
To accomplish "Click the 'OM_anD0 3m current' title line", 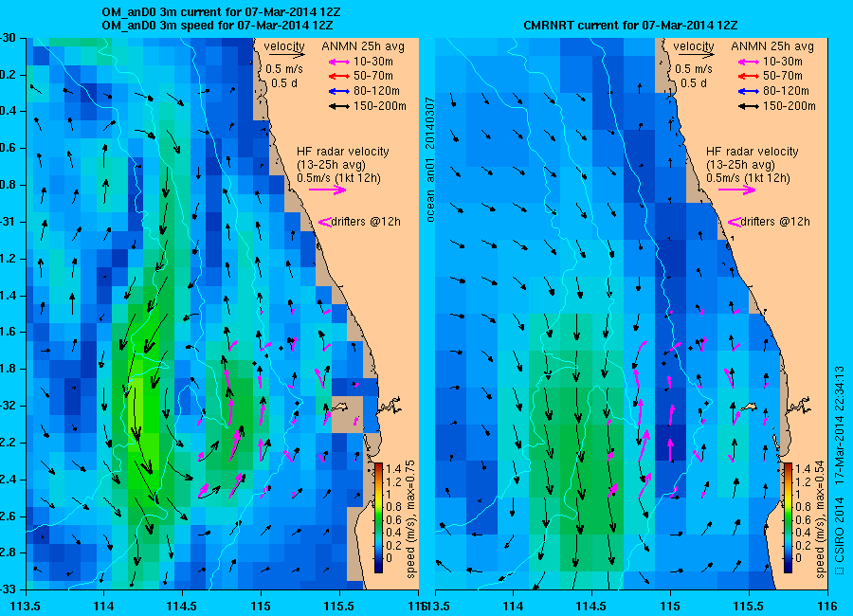I will [x=222, y=12].
